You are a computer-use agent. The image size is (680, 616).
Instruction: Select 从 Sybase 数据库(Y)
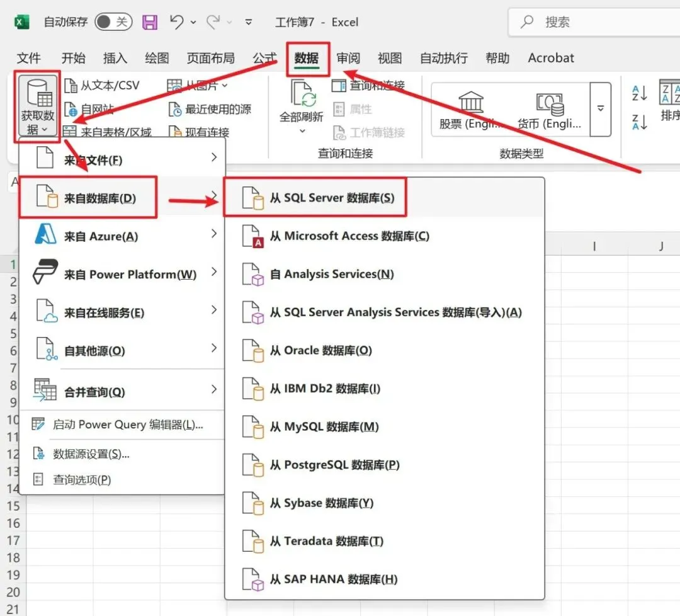point(385,503)
